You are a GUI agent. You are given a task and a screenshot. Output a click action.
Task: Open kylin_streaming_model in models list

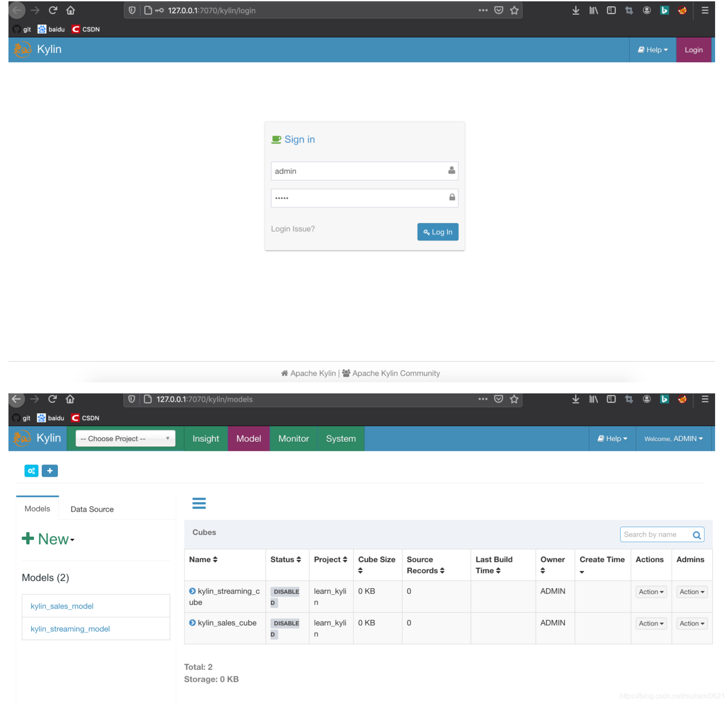coord(70,629)
